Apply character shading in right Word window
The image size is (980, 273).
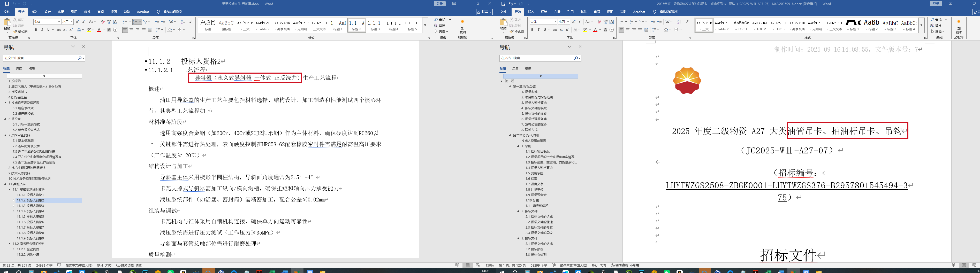[x=605, y=30]
